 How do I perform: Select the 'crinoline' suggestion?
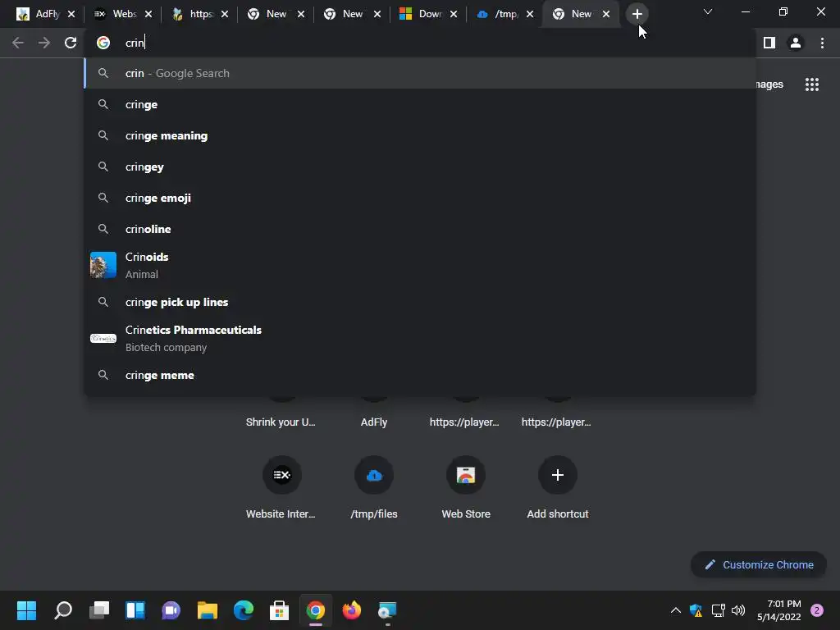(420, 229)
